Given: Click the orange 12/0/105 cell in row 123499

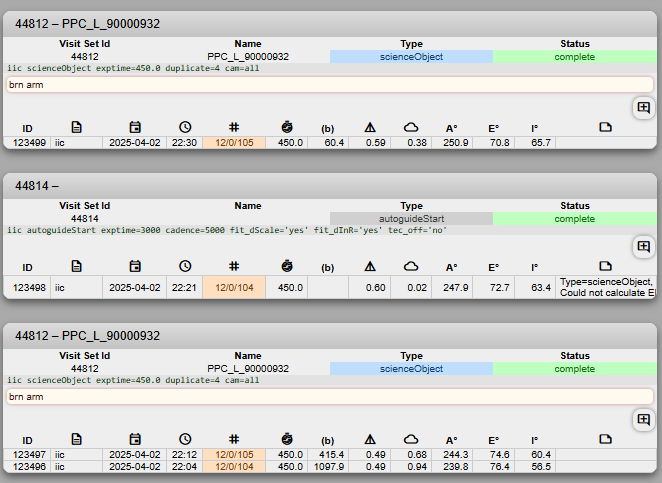Looking at the screenshot, I should click(233, 143).
